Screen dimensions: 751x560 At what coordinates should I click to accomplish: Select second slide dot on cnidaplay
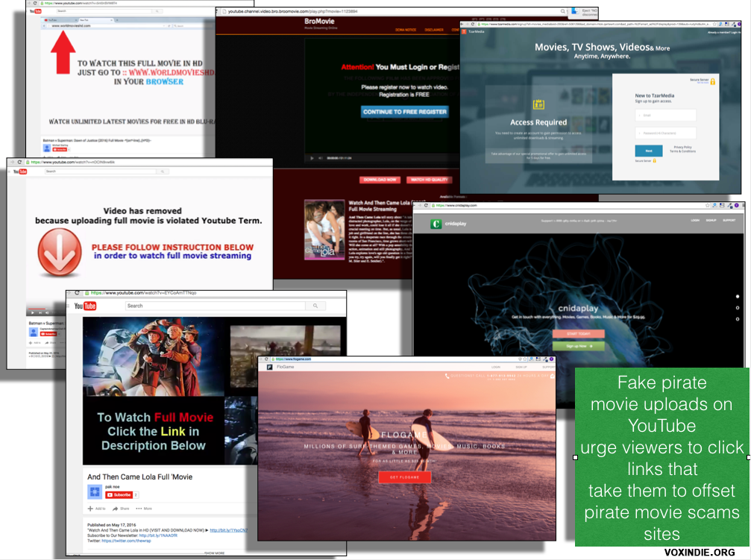coord(737,307)
